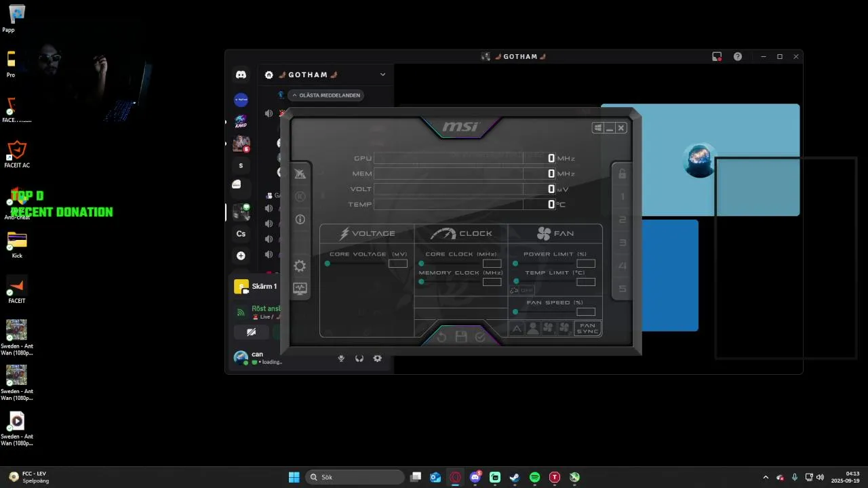Show hidden system tray icons chevron
Viewport: 868px width, 488px height.
[x=766, y=477]
